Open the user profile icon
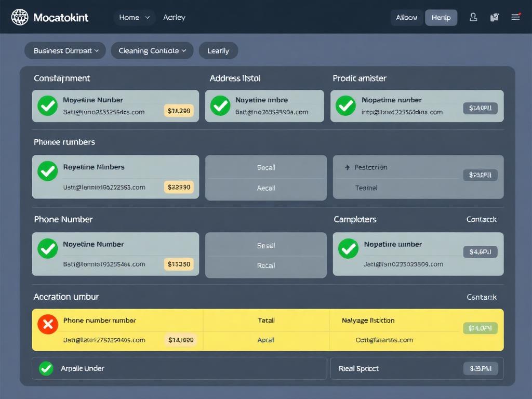This screenshot has width=532, height=399. click(x=473, y=17)
